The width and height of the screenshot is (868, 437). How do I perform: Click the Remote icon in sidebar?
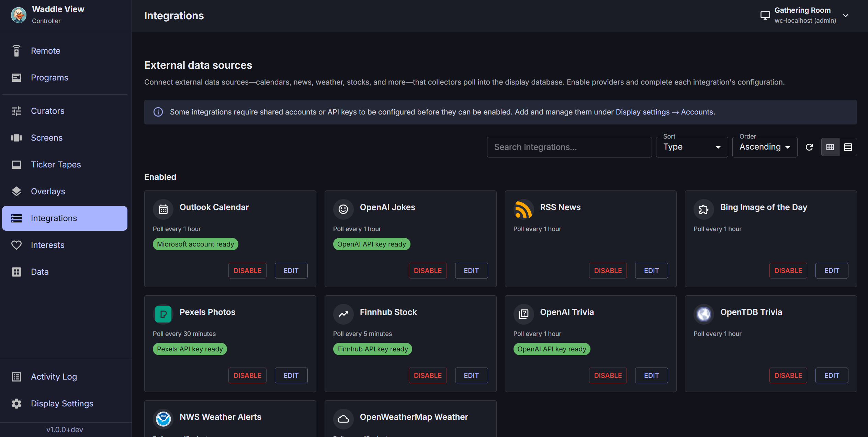[16, 51]
